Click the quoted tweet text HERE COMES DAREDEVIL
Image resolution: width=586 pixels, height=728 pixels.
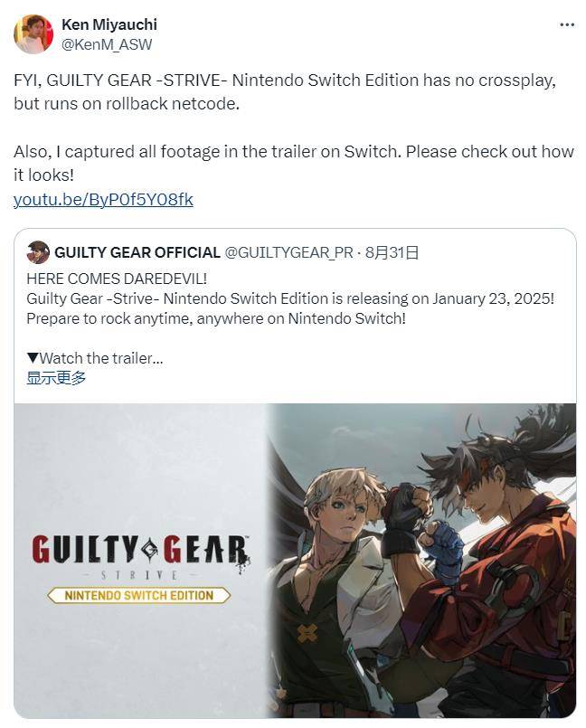pyautogui.click(x=117, y=279)
